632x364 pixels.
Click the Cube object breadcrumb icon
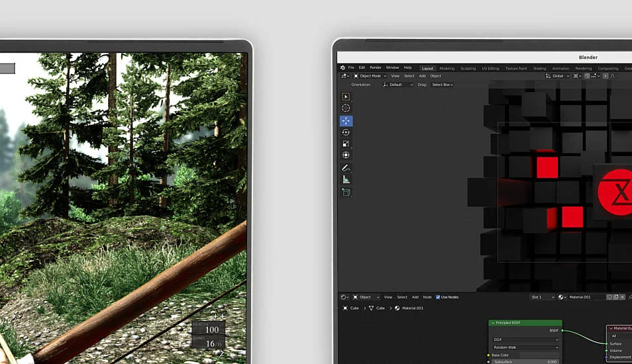[345, 308]
